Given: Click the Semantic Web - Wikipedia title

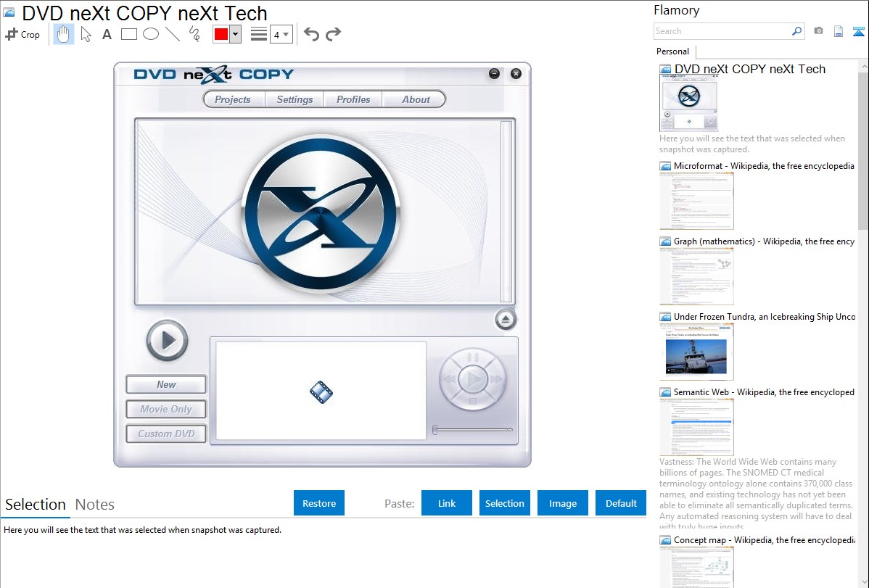Looking at the screenshot, I should (764, 392).
